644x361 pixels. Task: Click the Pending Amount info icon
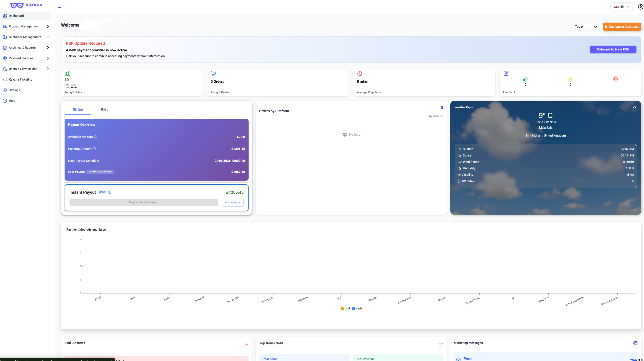click(94, 149)
